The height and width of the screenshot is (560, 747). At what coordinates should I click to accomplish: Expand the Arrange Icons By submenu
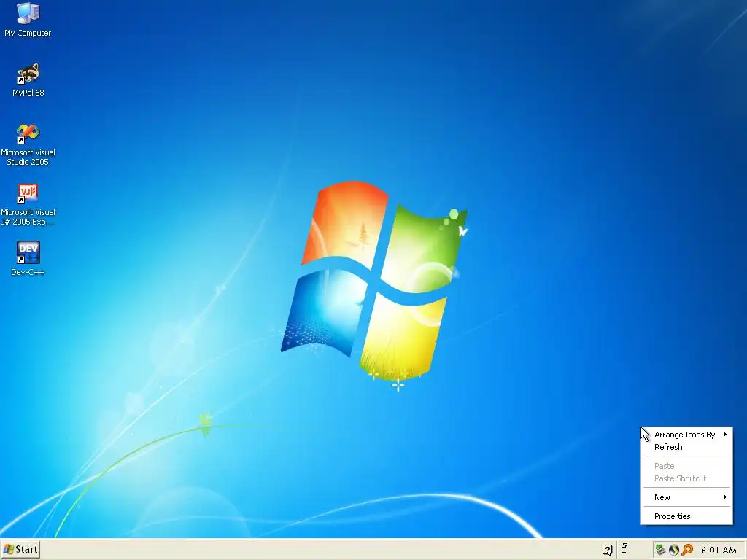pos(686,435)
